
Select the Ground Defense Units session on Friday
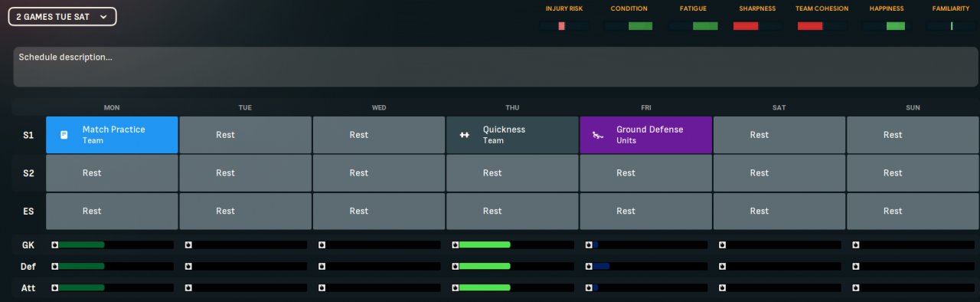click(645, 135)
